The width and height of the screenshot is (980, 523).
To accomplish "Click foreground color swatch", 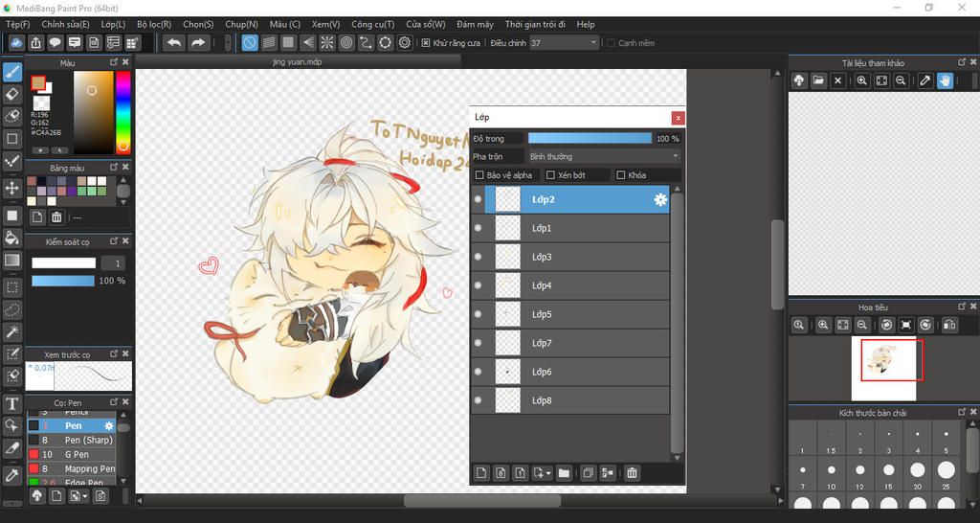I will [x=38, y=83].
